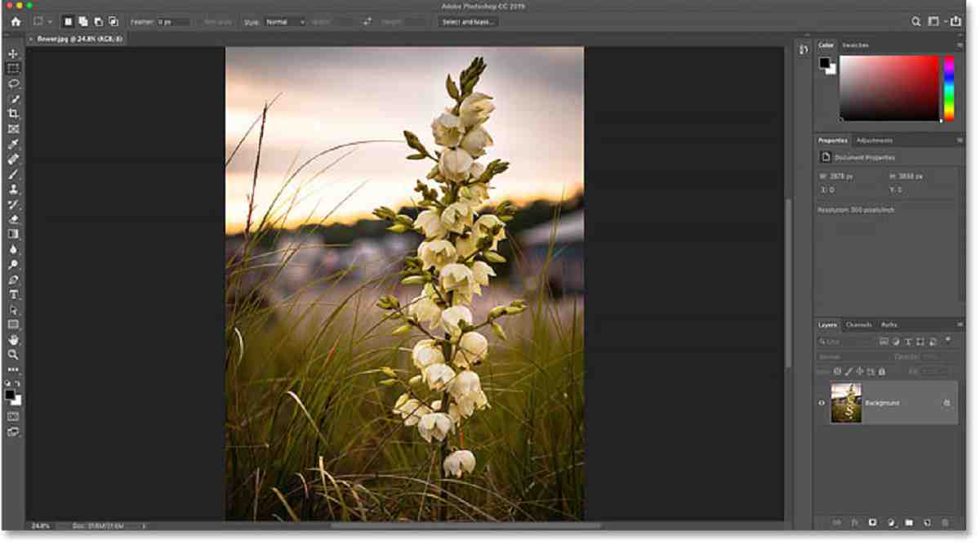Select the Hand tool
Image resolution: width=980 pixels, height=546 pixels.
point(13,340)
